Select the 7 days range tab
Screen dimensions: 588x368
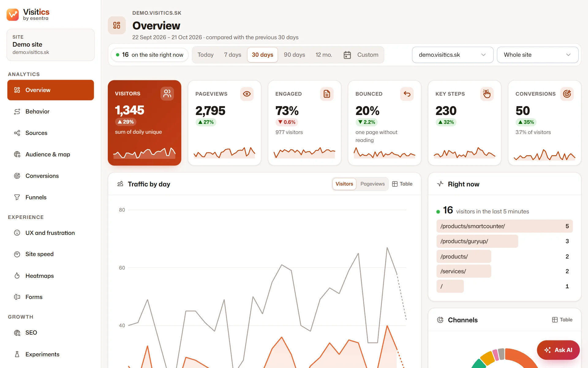tap(232, 55)
